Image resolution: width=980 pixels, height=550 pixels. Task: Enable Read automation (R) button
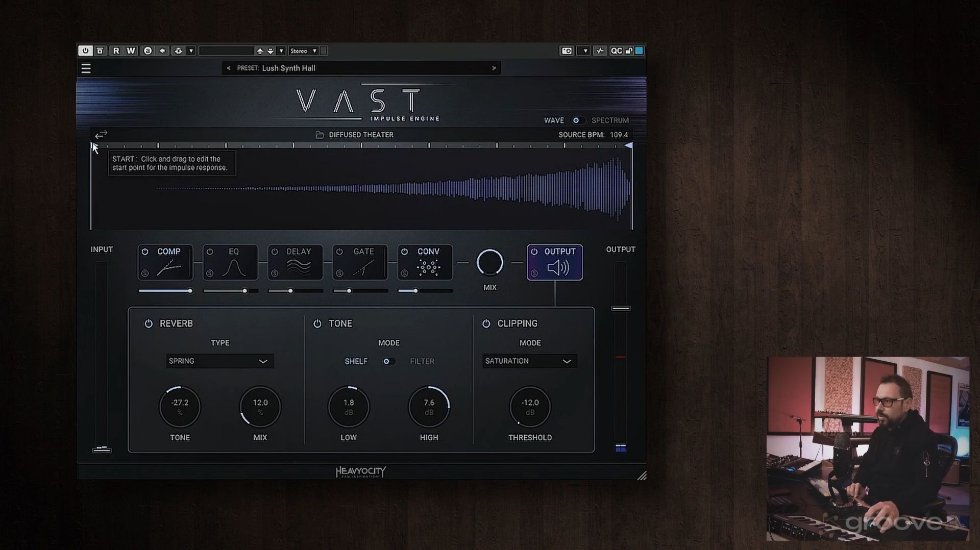(x=116, y=51)
